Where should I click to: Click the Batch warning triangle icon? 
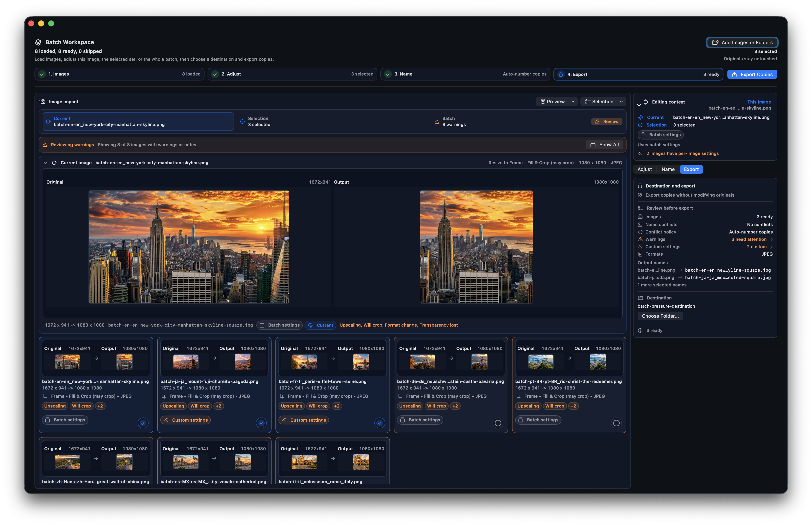click(x=436, y=122)
